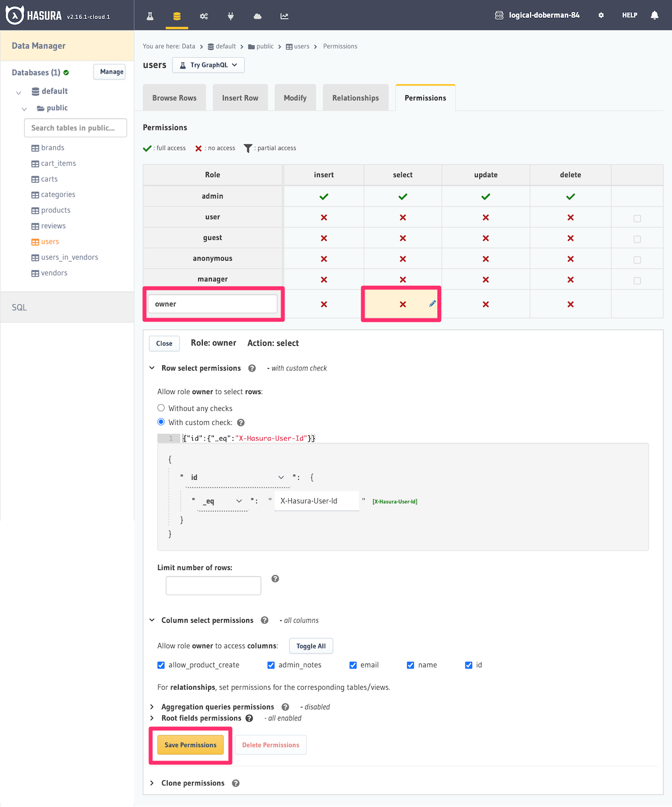Click the project settings gear icon

pos(600,15)
